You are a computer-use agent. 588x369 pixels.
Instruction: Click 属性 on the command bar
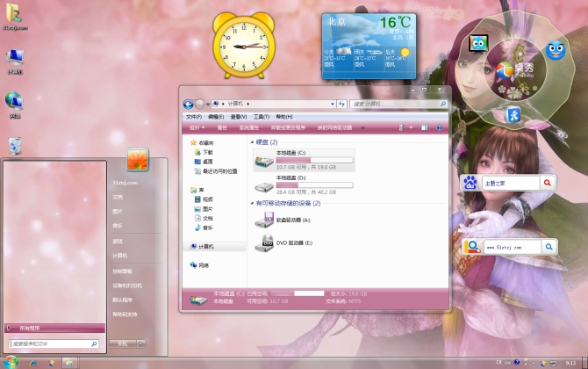tap(222, 128)
